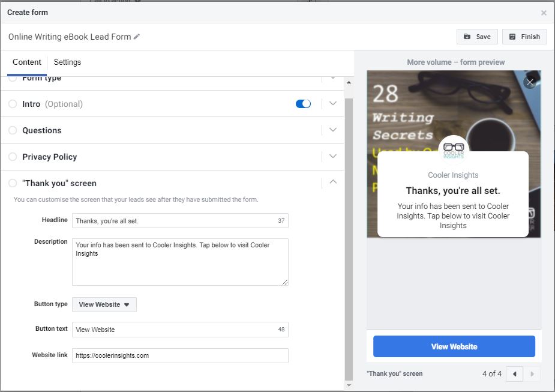Expand the Form type section chevron
Image resolution: width=555 pixels, height=392 pixels.
(x=333, y=77)
